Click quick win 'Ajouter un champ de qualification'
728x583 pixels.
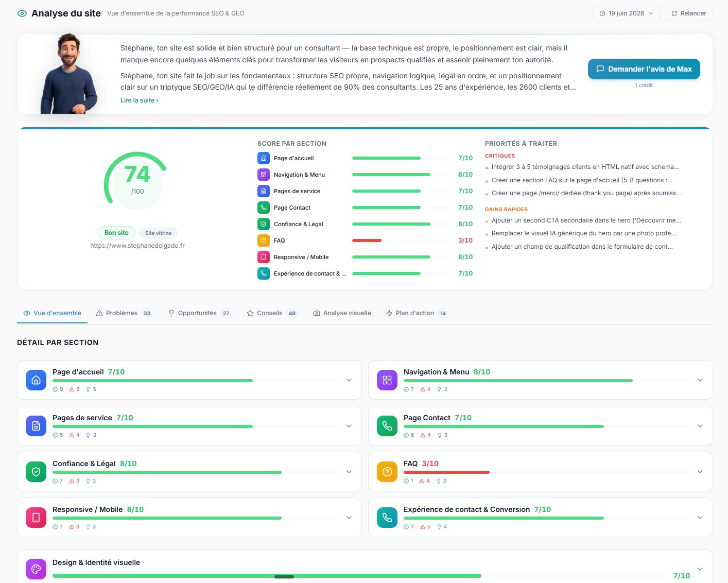pyautogui.click(x=582, y=247)
